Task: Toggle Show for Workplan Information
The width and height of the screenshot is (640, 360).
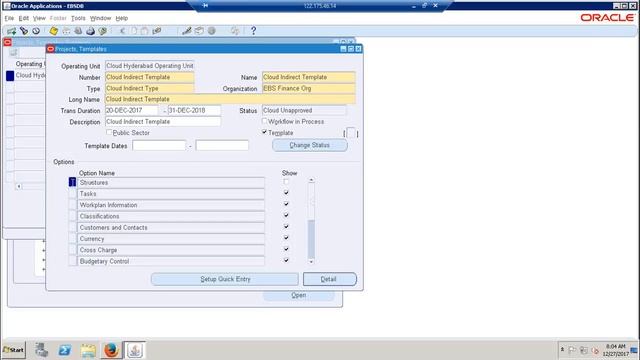Action: click(x=286, y=204)
